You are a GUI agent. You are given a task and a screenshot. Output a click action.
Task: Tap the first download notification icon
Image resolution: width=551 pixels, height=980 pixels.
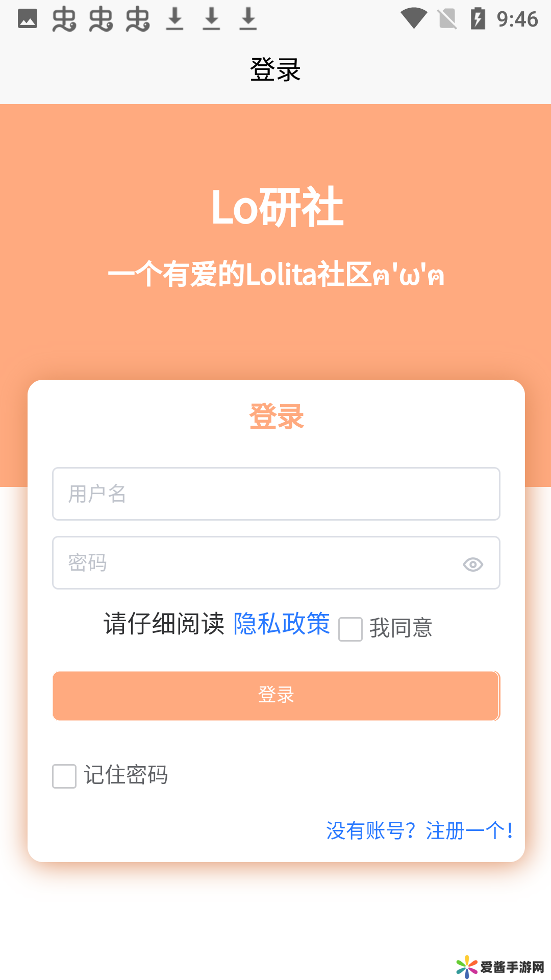click(x=175, y=19)
